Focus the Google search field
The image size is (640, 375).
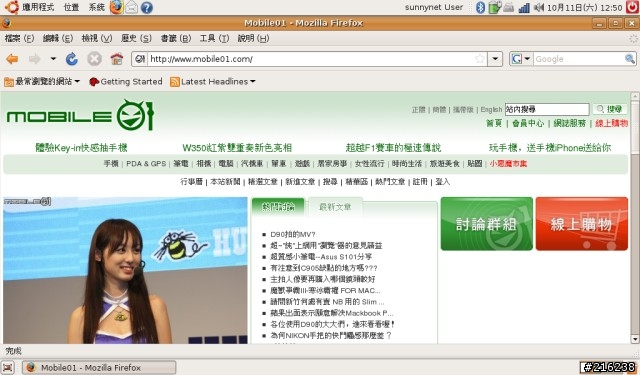[578, 59]
